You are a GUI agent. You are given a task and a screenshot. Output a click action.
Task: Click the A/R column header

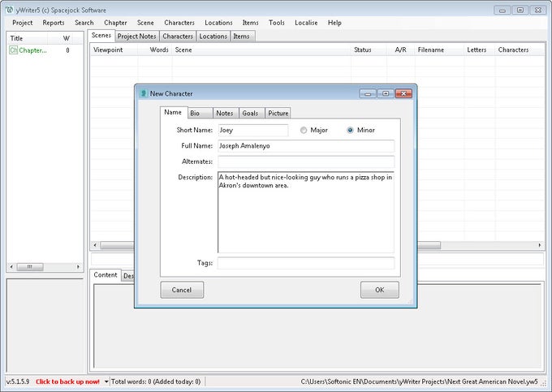click(401, 50)
